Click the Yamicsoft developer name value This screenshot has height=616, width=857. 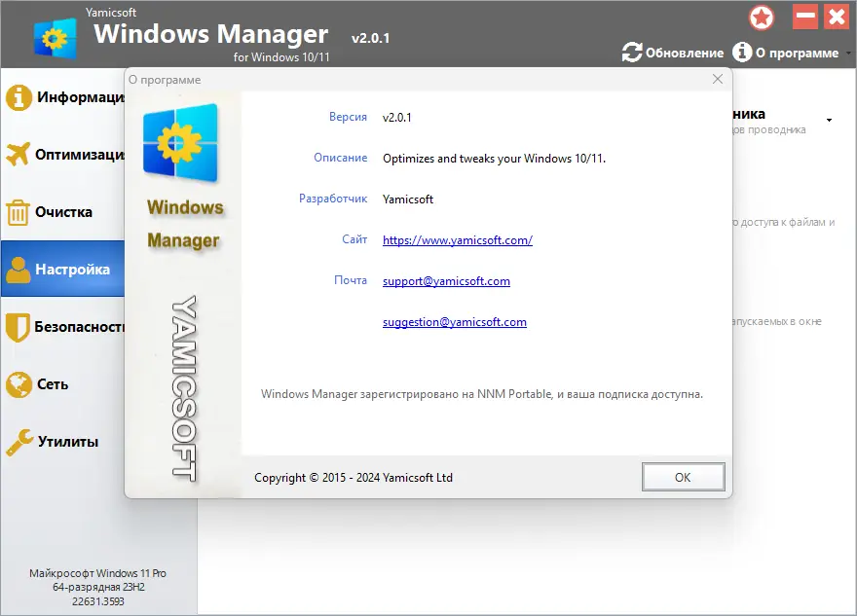point(408,199)
